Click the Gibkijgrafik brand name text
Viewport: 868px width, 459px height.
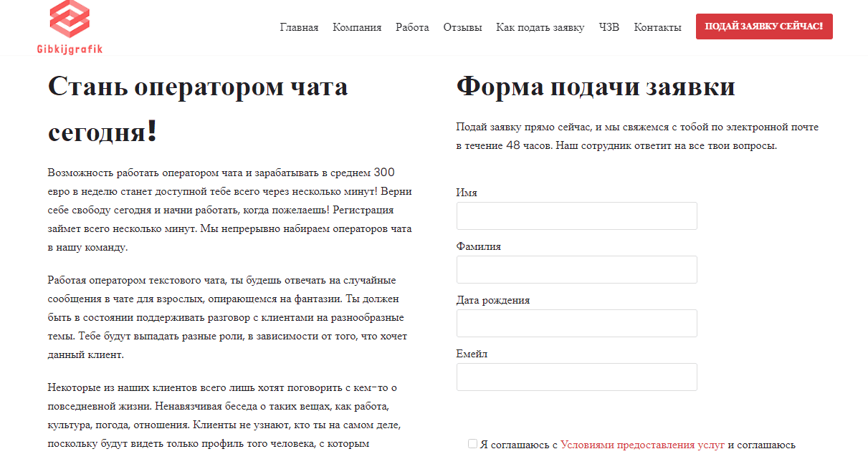point(70,49)
